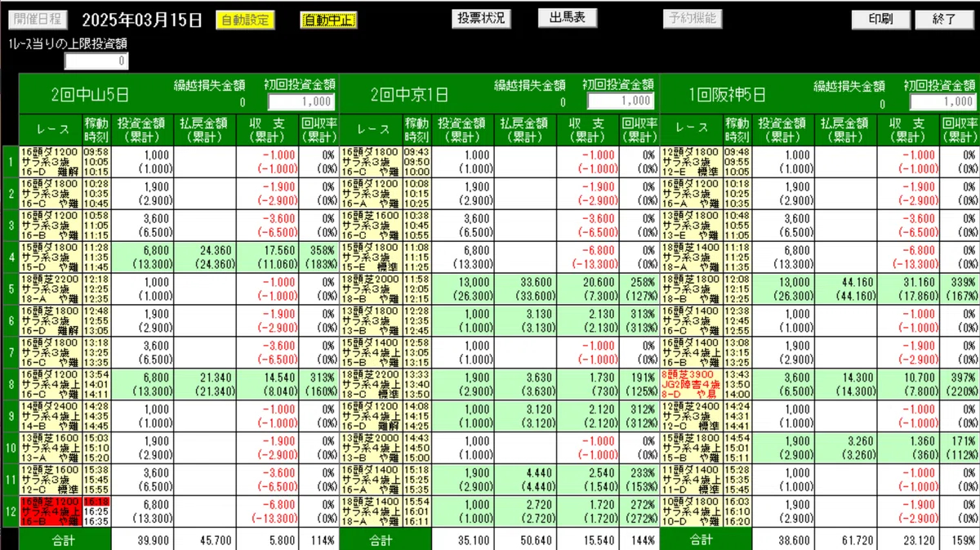
Task: Click the 中山 total investment 39.900
Action: coord(142,539)
